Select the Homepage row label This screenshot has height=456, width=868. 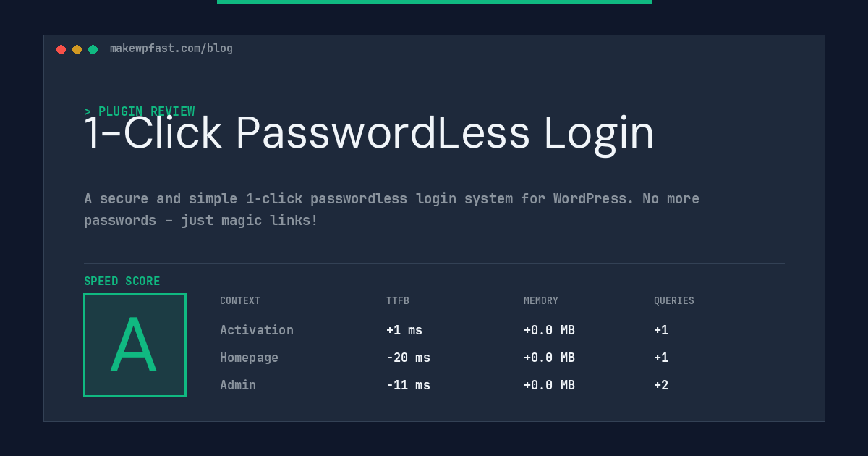[249, 358]
